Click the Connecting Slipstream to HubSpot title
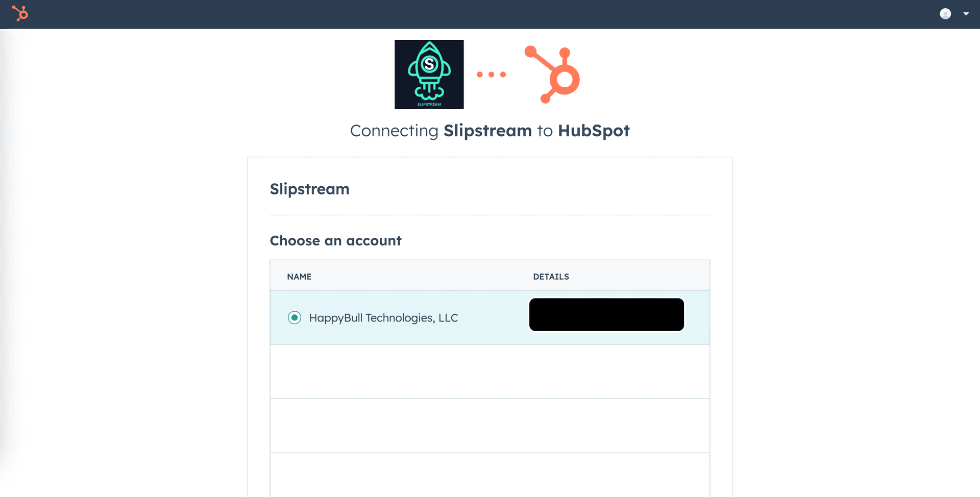The width and height of the screenshot is (980, 497). [489, 131]
